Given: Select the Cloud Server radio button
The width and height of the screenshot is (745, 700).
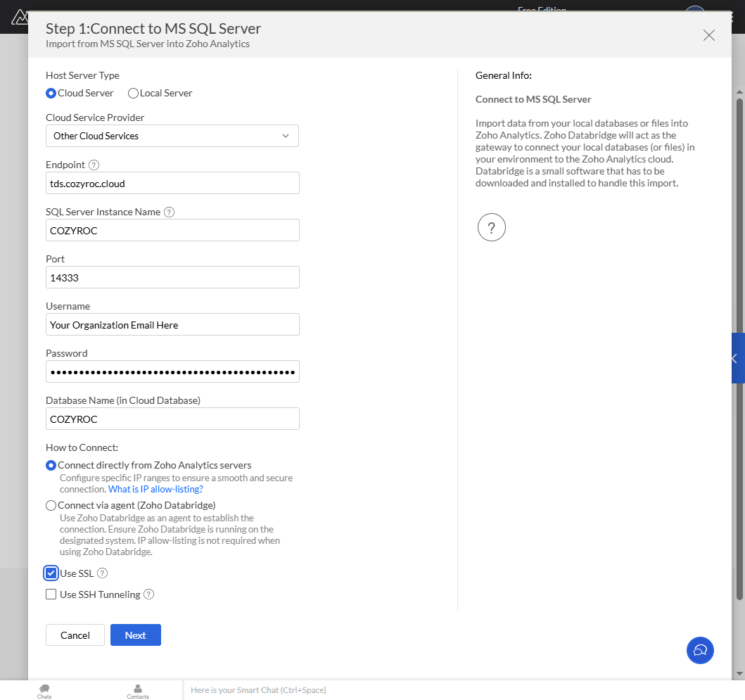Looking at the screenshot, I should (51, 93).
